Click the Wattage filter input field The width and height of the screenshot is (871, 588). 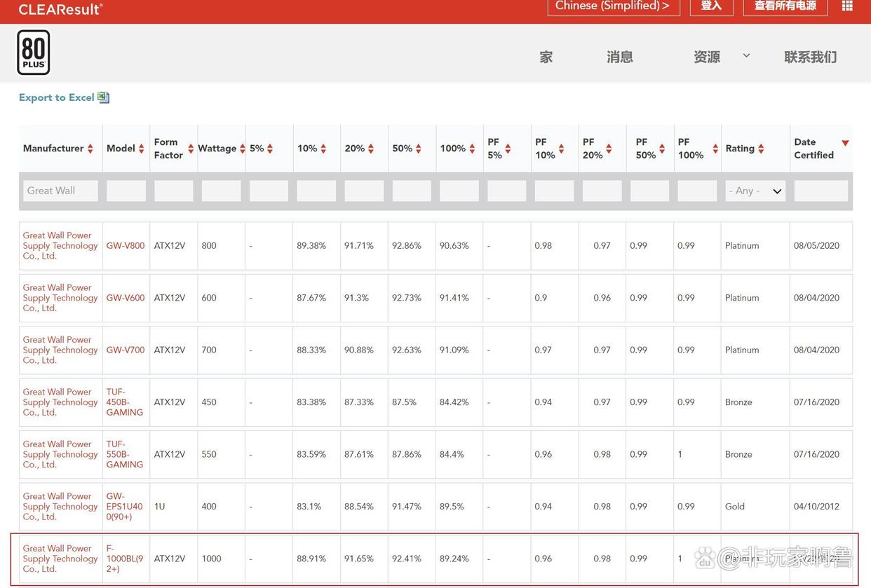221,191
